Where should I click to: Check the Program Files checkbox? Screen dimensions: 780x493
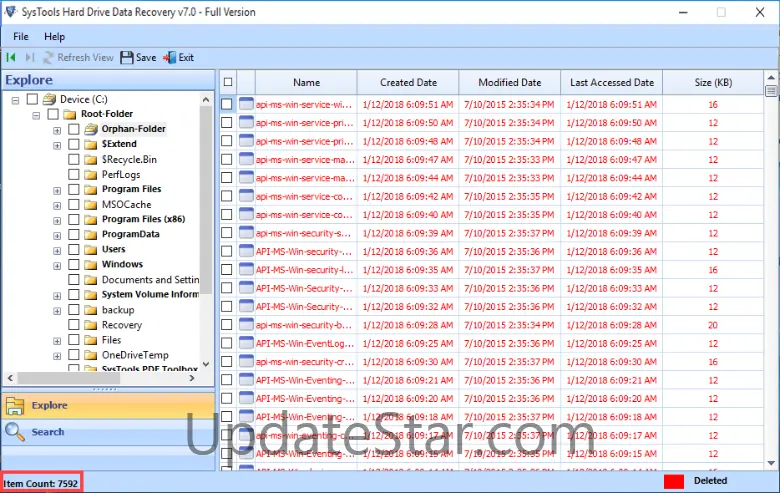coord(74,189)
